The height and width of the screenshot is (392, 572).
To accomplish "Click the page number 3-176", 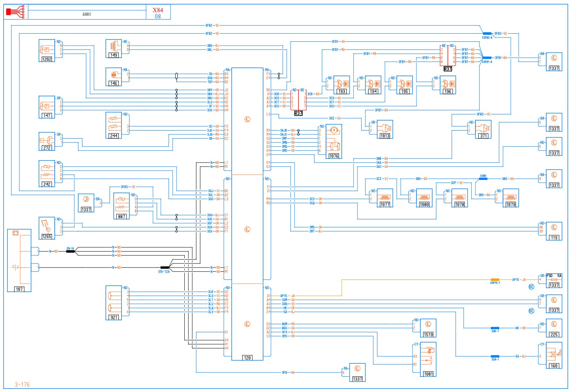I will pyautogui.click(x=22, y=384).
